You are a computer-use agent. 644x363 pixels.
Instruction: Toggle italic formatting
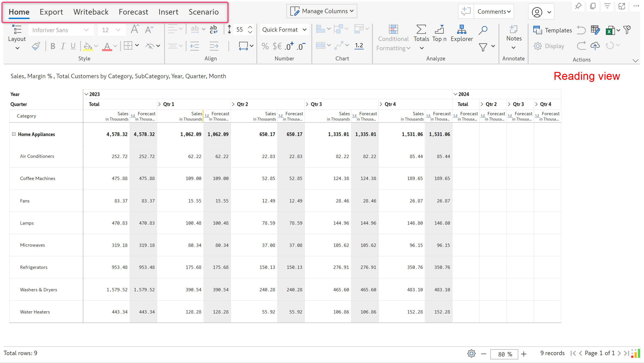(x=63, y=46)
